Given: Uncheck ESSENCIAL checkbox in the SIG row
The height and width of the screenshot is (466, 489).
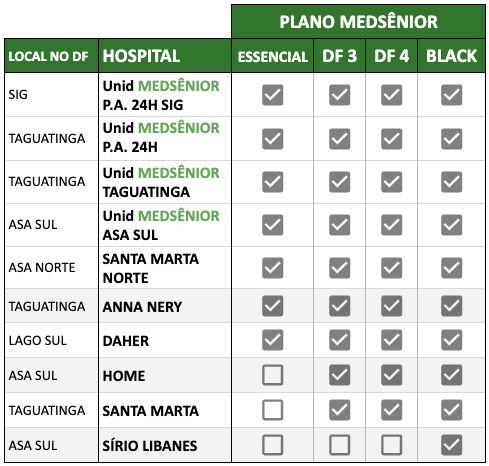Looking at the screenshot, I should 272,95.
